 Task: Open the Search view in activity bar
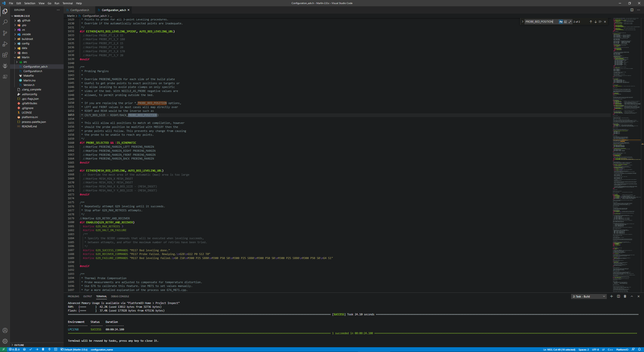tap(5, 22)
